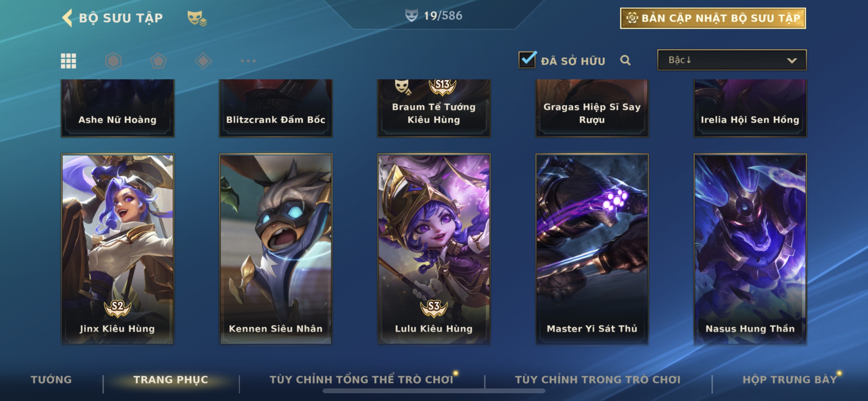The width and height of the screenshot is (868, 401).
Task: Filter by the hexagon rarity icon
Action: point(113,61)
